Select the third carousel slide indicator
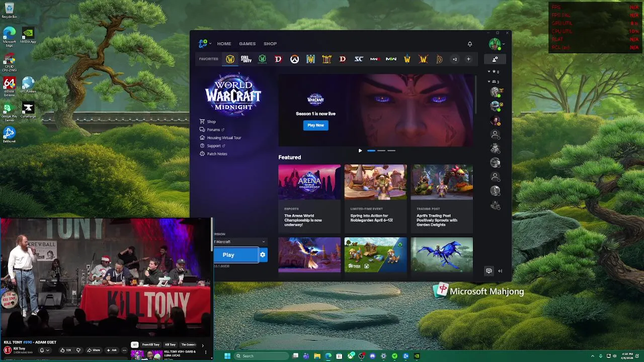 coord(391,150)
